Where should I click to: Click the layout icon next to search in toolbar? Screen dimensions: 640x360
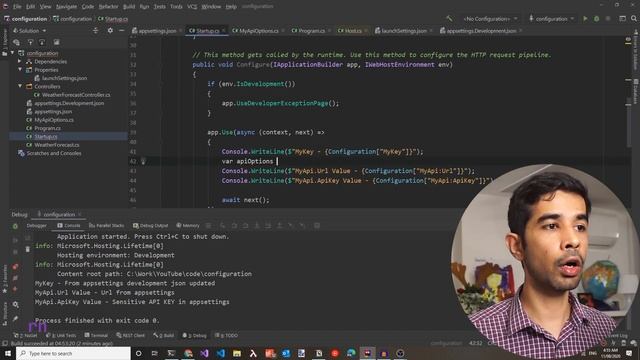pos(622,18)
